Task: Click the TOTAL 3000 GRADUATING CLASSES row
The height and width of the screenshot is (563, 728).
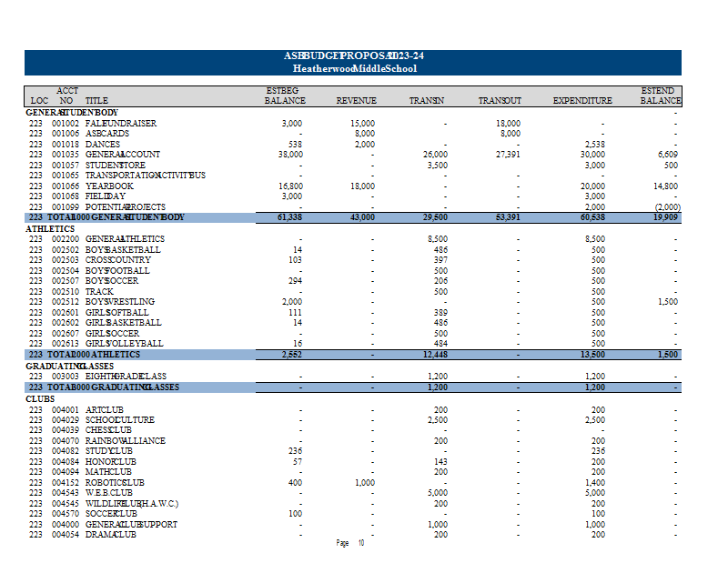Action: [x=353, y=387]
